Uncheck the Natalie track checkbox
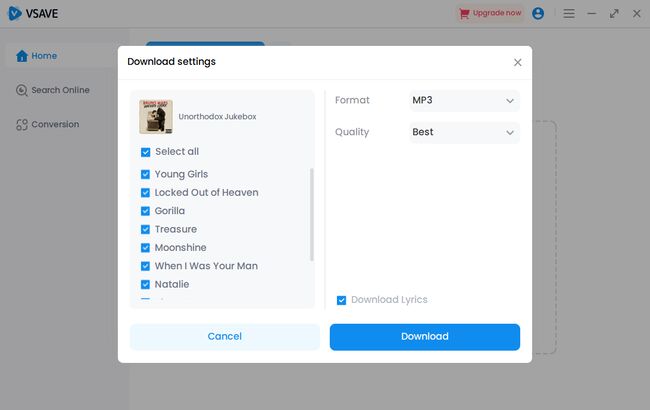The height and width of the screenshot is (410, 650). [x=146, y=284]
